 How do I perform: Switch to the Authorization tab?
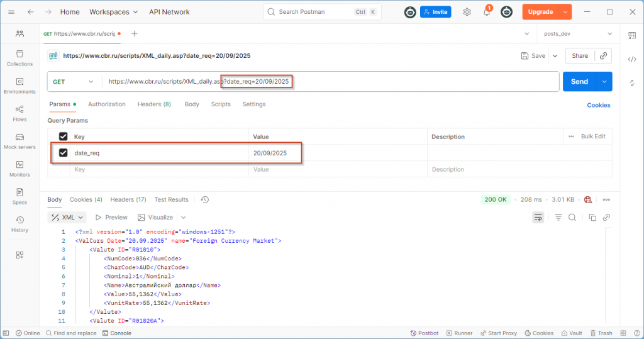click(x=107, y=104)
